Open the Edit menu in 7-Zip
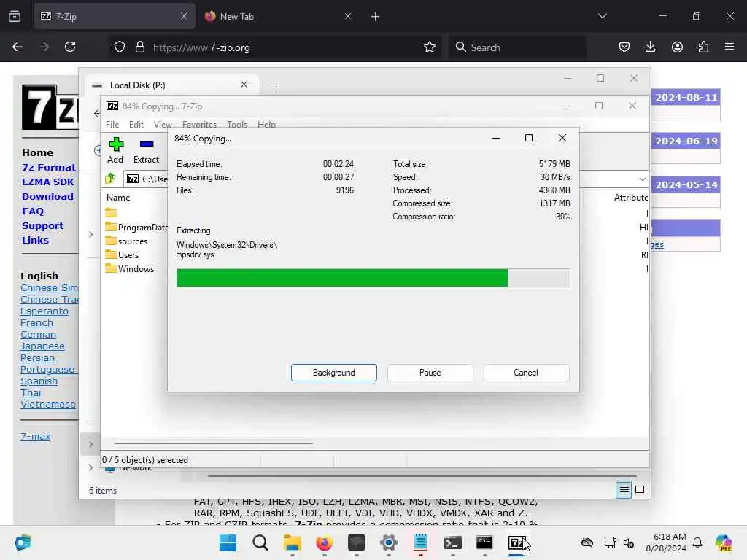This screenshot has height=560, width=747. click(x=136, y=124)
